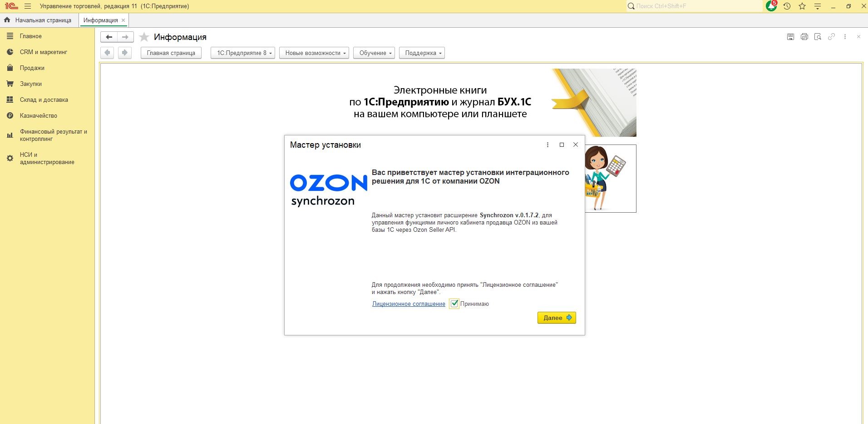Open print preview magnifier icon
Image resolution: width=868 pixels, height=424 pixels.
[818, 37]
